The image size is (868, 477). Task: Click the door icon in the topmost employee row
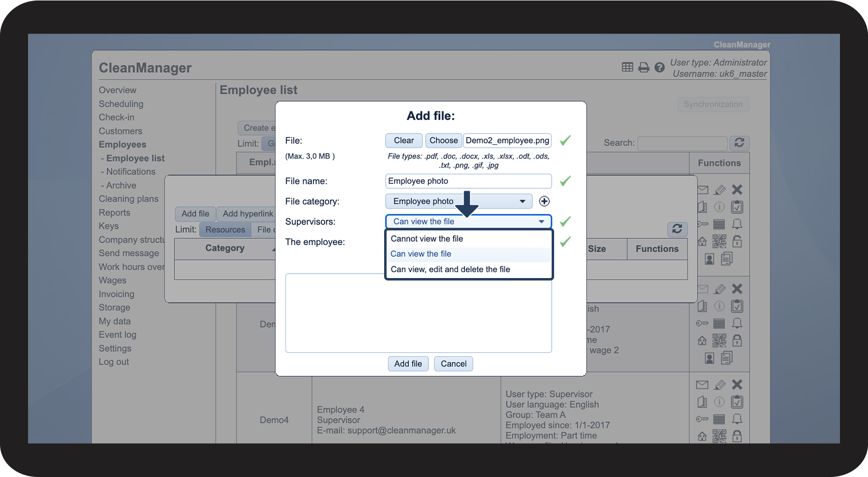coord(702,207)
